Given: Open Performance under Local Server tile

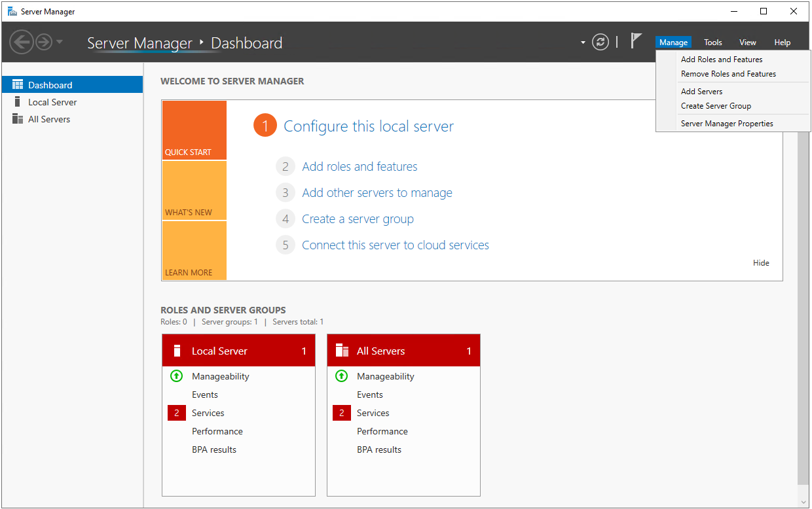Looking at the screenshot, I should click(217, 431).
